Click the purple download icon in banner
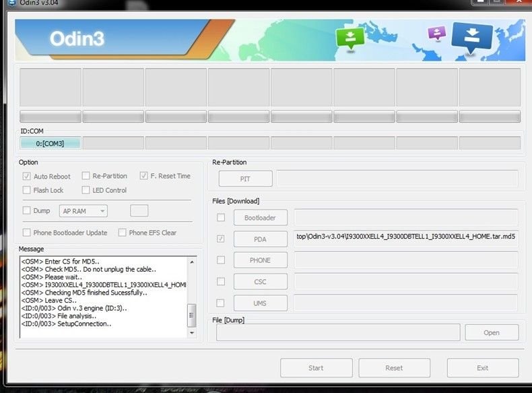The height and width of the screenshot is (393, 532). (x=437, y=34)
